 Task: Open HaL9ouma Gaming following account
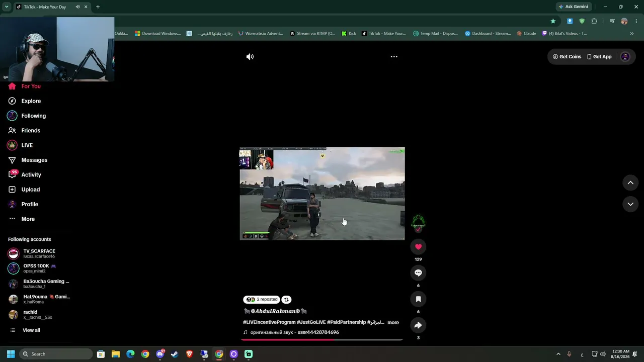point(39,299)
